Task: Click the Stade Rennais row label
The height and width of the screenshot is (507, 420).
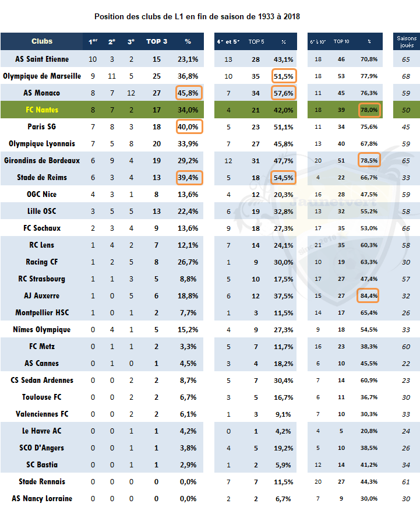Action: pyautogui.click(x=42, y=481)
